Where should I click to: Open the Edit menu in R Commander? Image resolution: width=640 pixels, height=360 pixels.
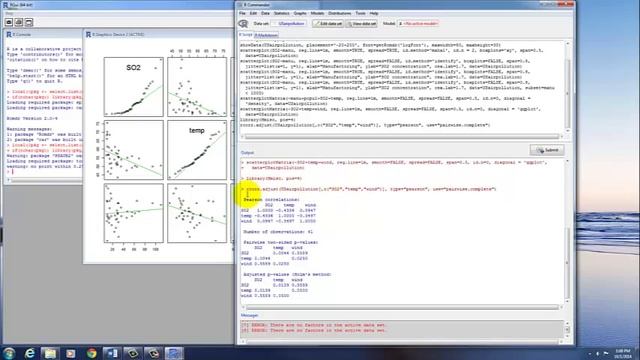(253, 13)
